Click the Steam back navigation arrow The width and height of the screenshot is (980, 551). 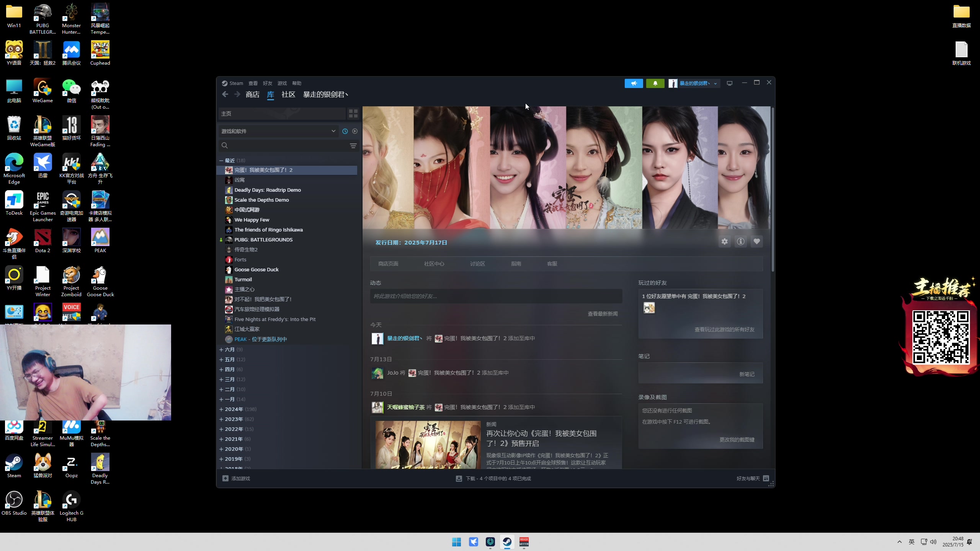[225, 94]
